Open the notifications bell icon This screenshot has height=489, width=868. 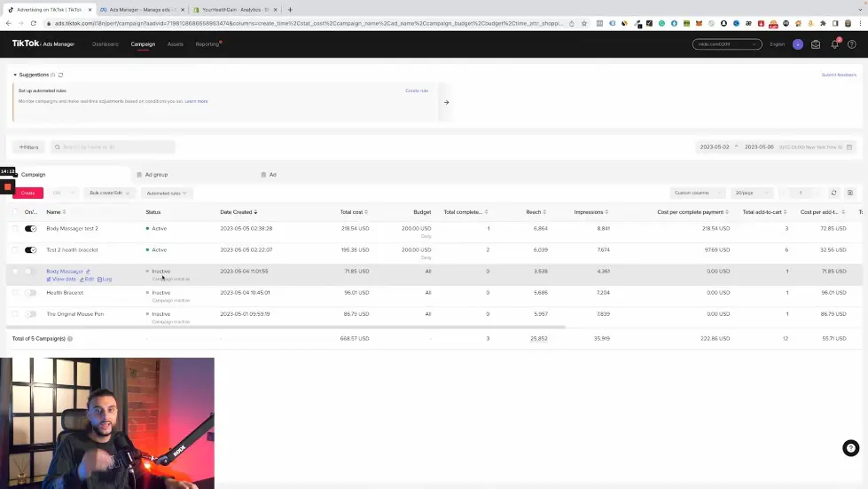coord(835,44)
